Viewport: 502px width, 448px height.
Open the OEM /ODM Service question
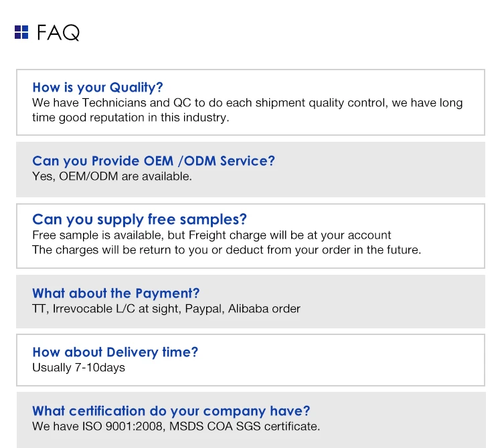click(153, 160)
